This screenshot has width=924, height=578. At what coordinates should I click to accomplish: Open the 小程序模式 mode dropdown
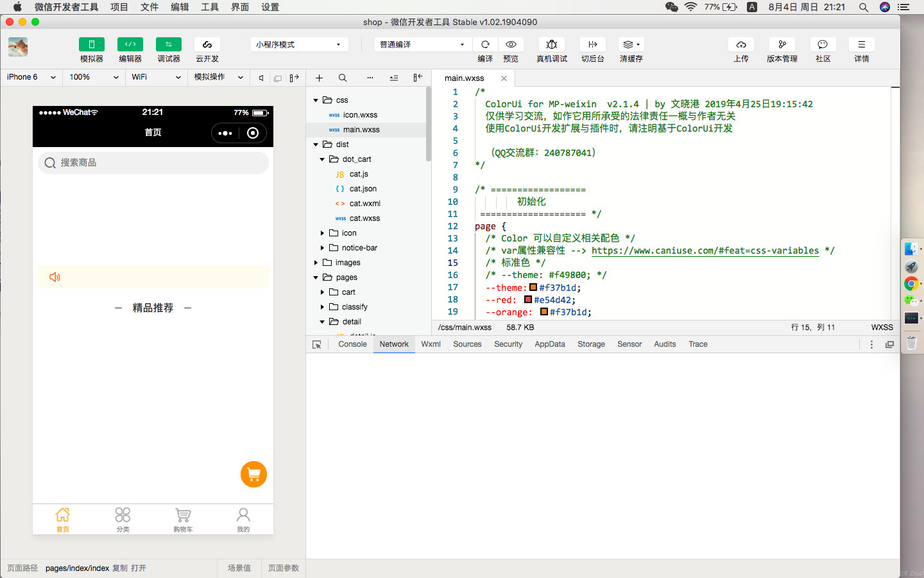(298, 44)
